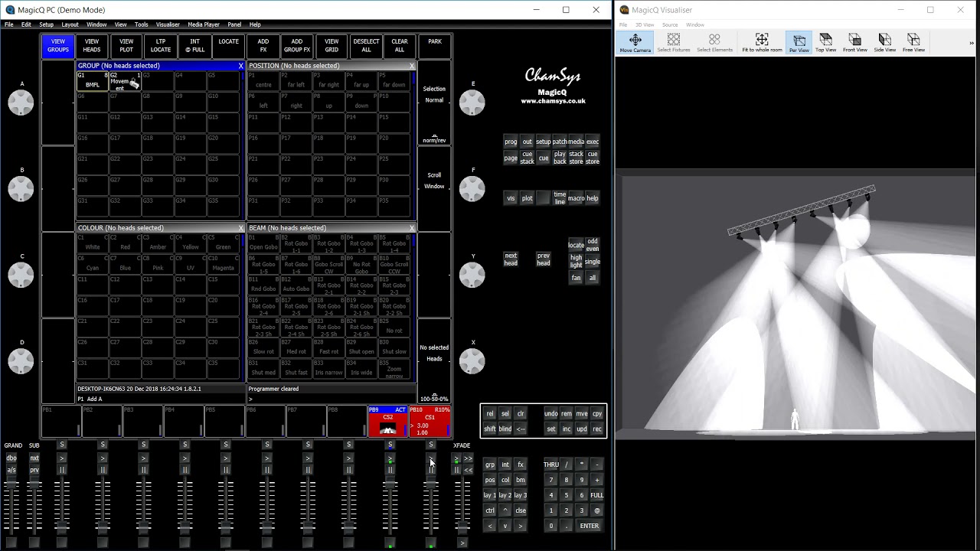Toggle S select button under PB9
980x551 pixels.
[x=390, y=445]
